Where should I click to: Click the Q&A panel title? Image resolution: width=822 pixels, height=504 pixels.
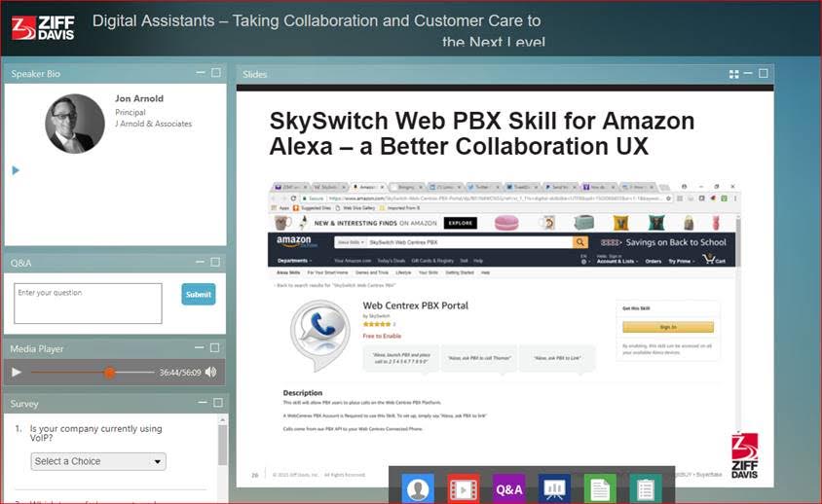(x=21, y=263)
